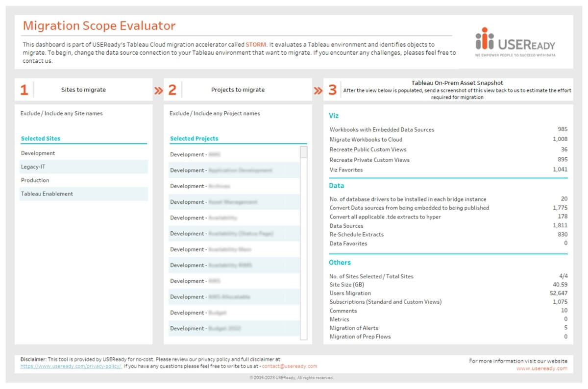Click the Viz Favorites value 1,041
Image resolution: width=588 pixels, height=389 pixels.
click(x=560, y=170)
